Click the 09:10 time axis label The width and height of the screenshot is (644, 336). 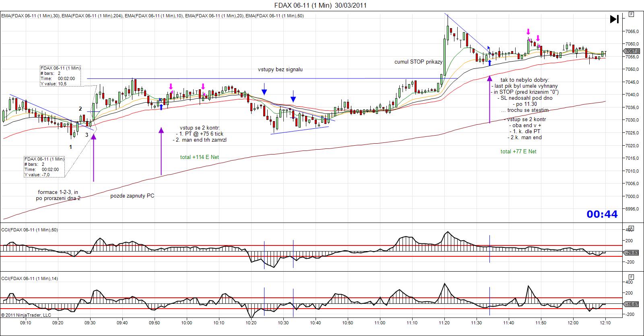pos(26,322)
